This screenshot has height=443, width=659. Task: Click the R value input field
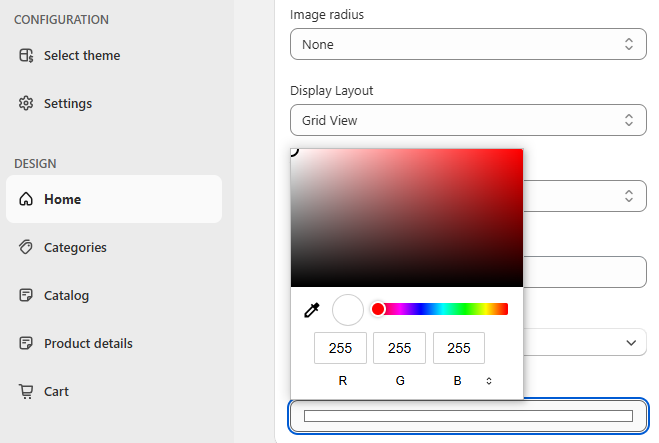point(340,348)
